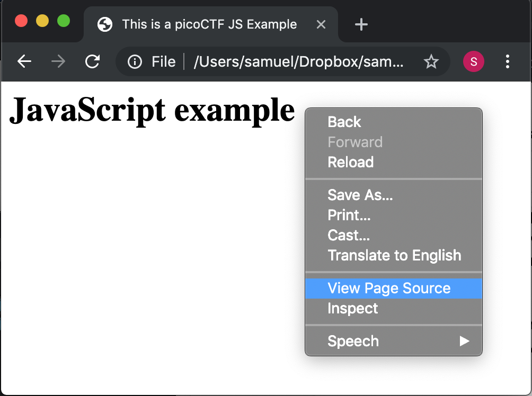Expand the Speech submenu arrow
This screenshot has height=396, width=532.
click(464, 341)
